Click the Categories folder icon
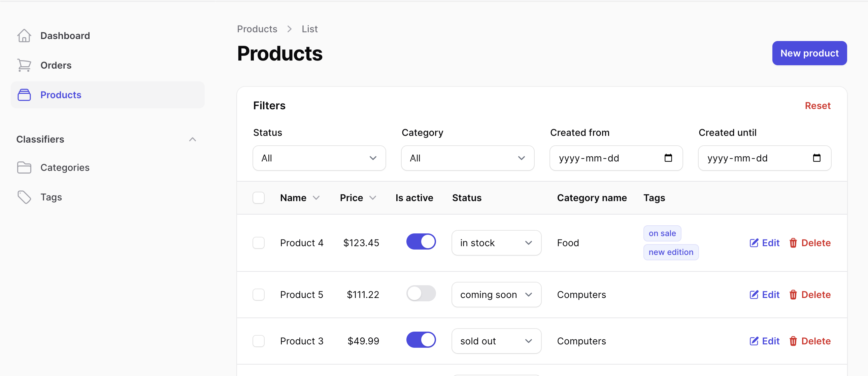The width and height of the screenshot is (868, 376). click(x=24, y=167)
